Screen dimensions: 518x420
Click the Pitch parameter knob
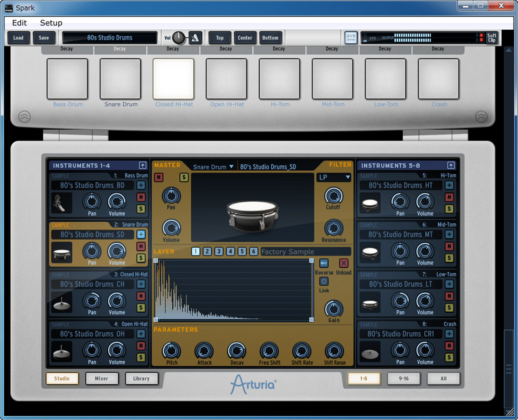pos(171,351)
